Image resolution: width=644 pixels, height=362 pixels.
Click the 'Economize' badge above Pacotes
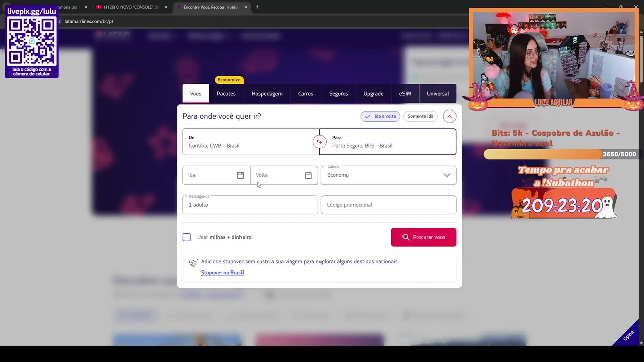(x=229, y=80)
